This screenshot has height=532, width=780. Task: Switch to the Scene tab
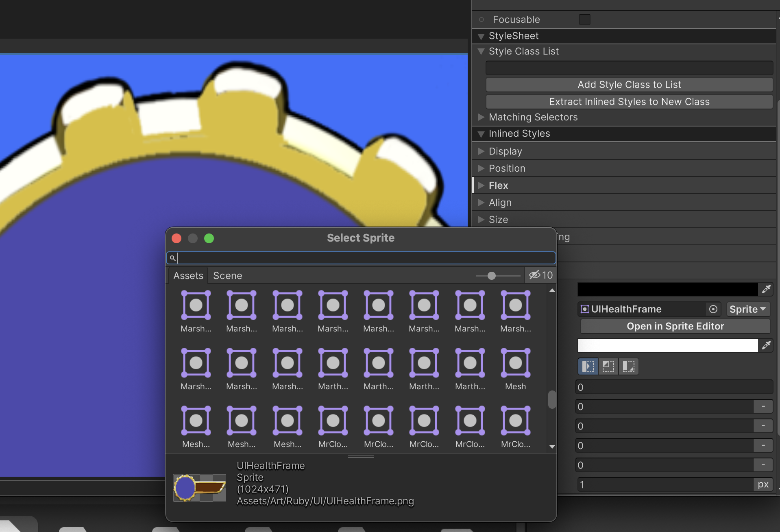click(227, 276)
